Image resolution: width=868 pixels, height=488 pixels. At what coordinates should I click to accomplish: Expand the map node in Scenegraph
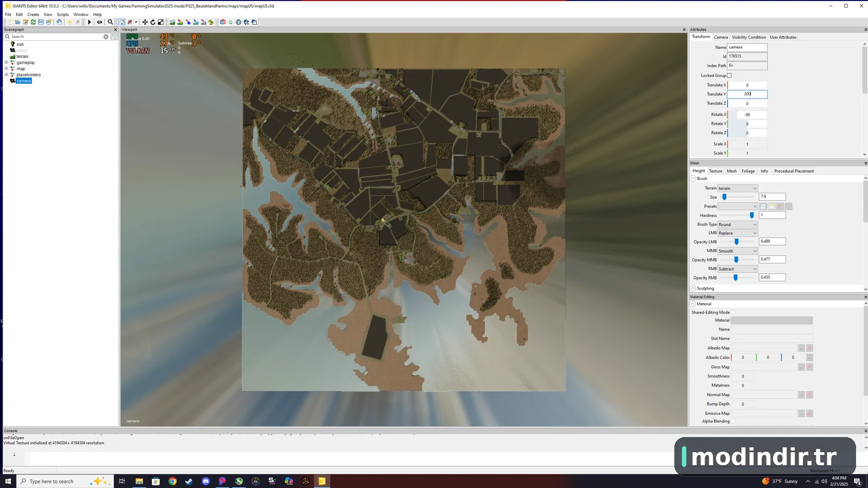click(7, 69)
